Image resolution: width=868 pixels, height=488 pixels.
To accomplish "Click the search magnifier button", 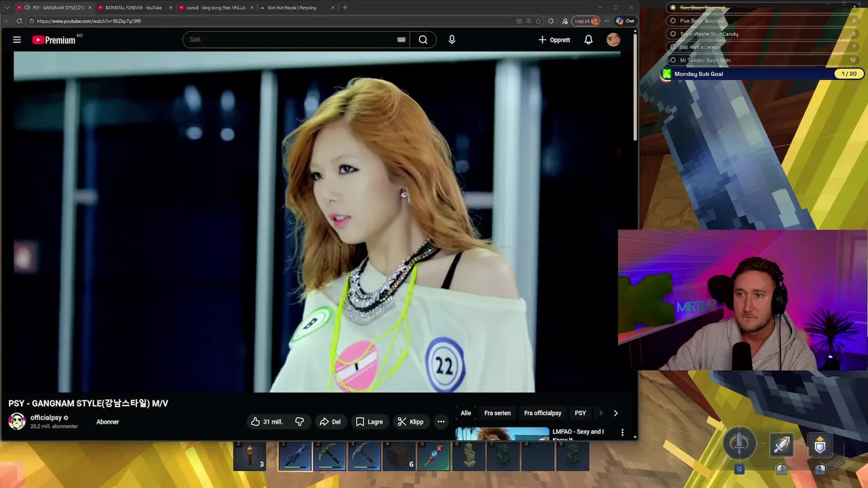I will click(423, 40).
